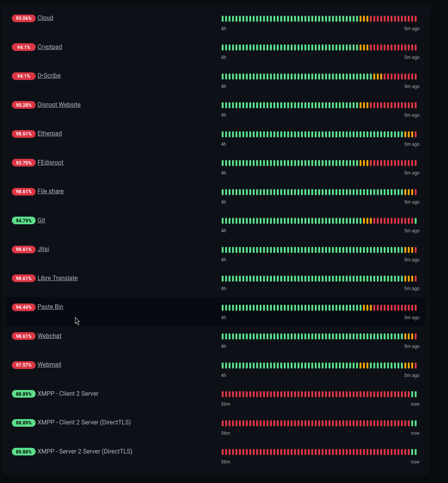Viewport: 448px width, 483px height.
Task: Click the 93.06% uptime badge for Cloud
Action: pyautogui.click(x=24, y=18)
